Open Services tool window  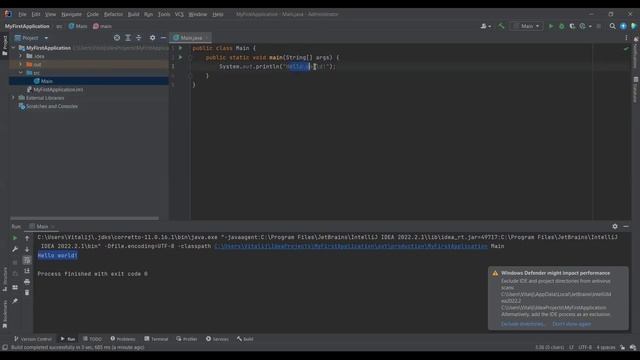coord(217,339)
